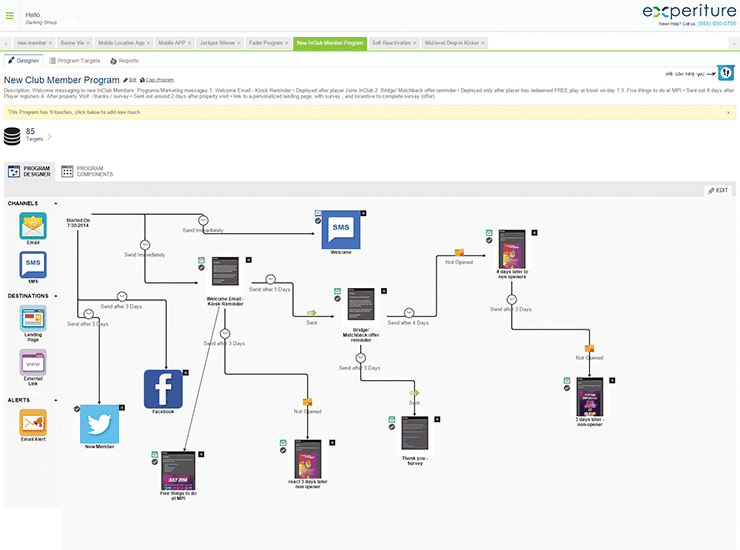Viewport: 740px width, 550px height.
Task: Click the targets database icon
Action: 12,136
